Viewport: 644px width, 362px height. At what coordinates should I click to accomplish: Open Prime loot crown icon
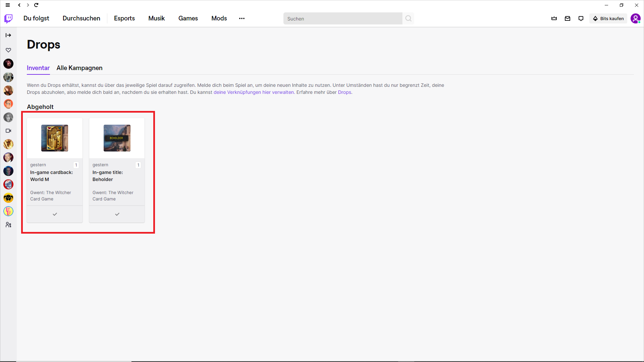tap(554, 18)
